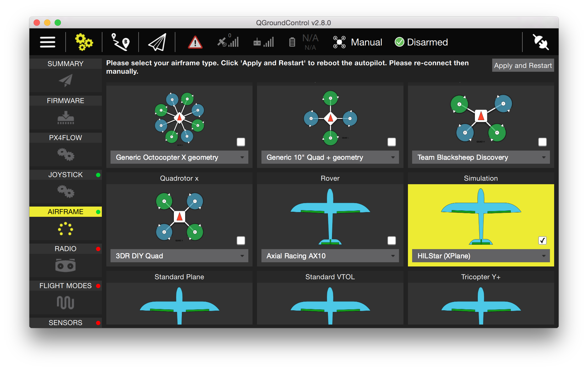The image size is (588, 370).
Task: Check the Generic Octocopter X checkbox
Action: point(241,142)
